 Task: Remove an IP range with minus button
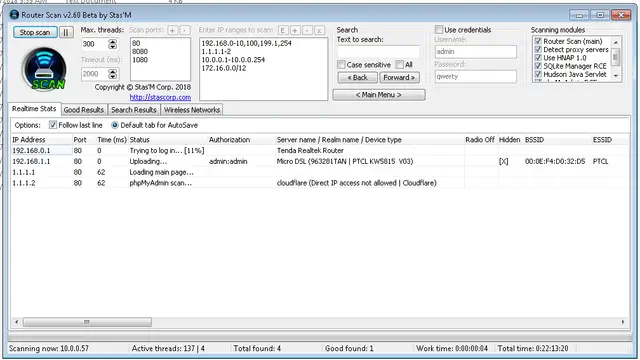click(x=307, y=30)
